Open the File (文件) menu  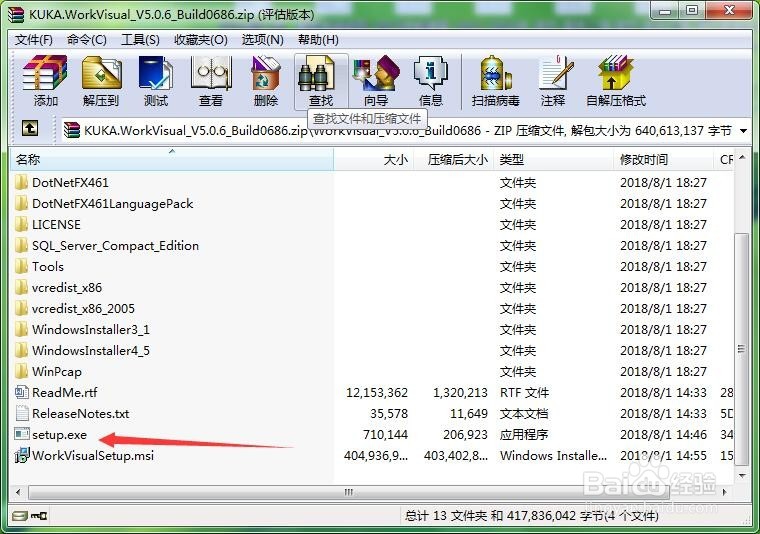33,40
